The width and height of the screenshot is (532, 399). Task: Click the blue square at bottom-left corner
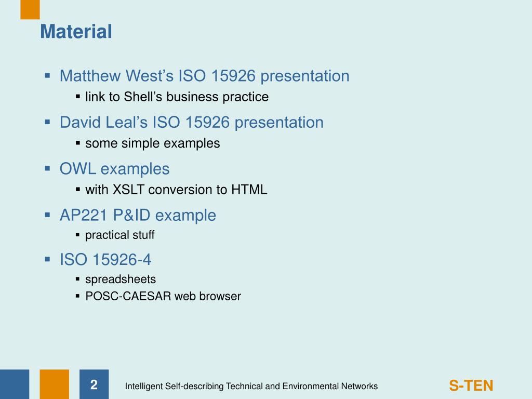click(15, 384)
